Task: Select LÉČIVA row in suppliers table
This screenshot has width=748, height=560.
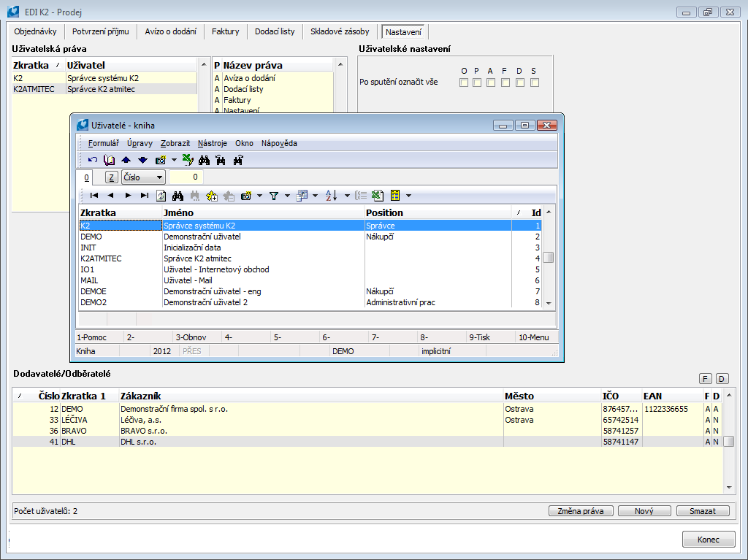Action: pyautogui.click(x=367, y=420)
